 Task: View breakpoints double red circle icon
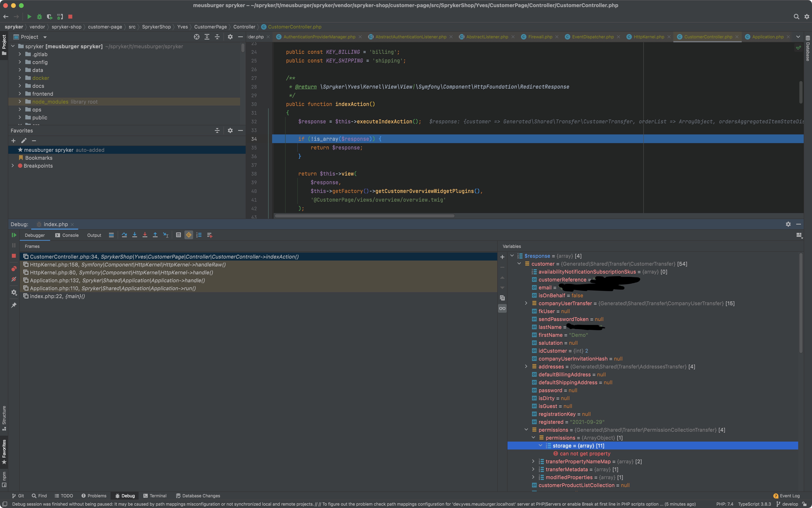coord(14,269)
